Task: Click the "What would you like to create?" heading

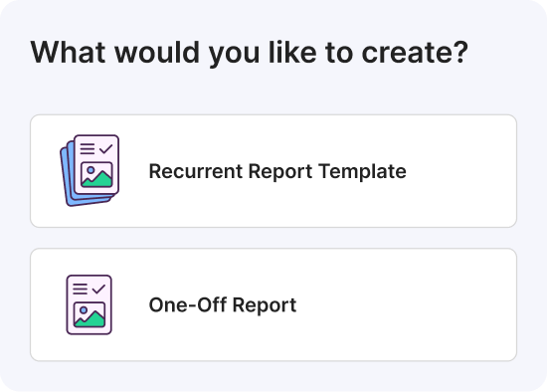Action: pyautogui.click(x=249, y=53)
